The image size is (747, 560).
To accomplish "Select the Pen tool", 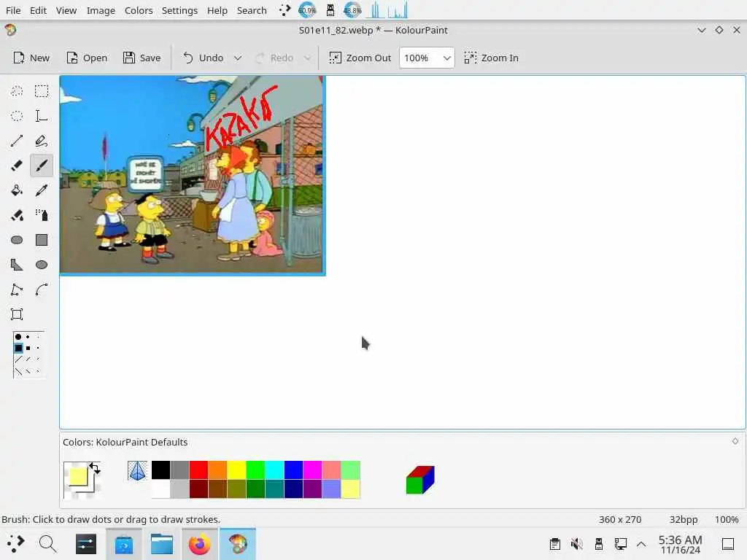I will coord(42,141).
